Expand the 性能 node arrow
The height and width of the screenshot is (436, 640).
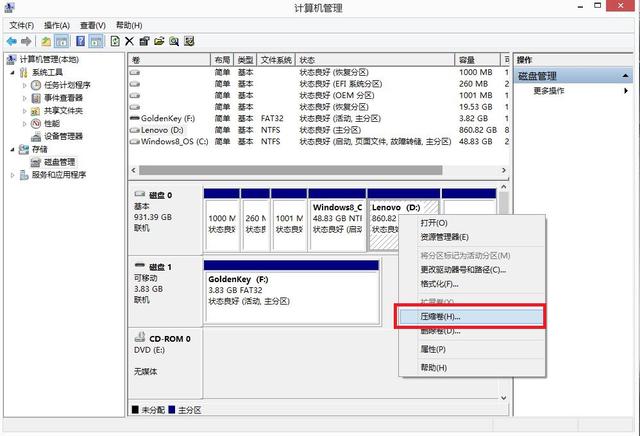(x=25, y=124)
